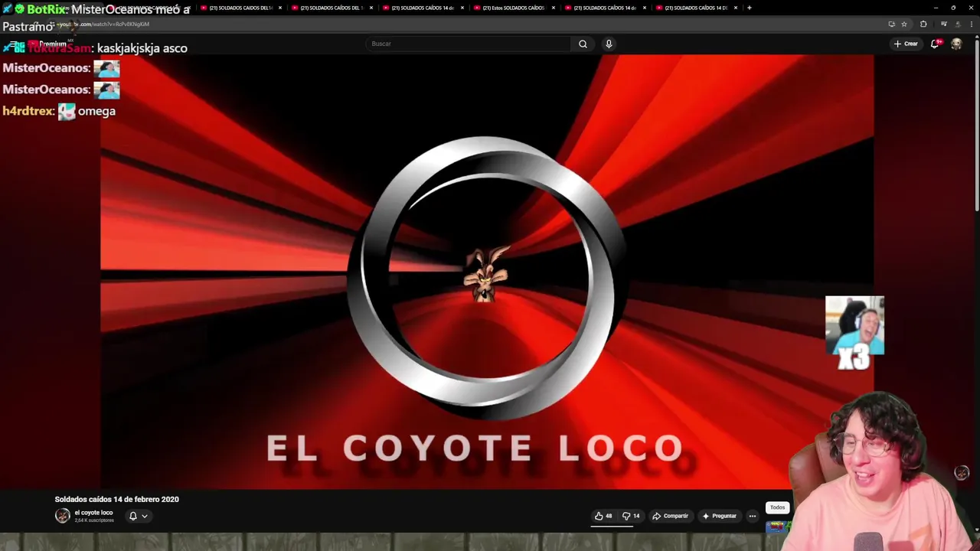Click the x3 emote overlay thumbnail
The height and width of the screenshot is (551, 980).
[854, 333]
